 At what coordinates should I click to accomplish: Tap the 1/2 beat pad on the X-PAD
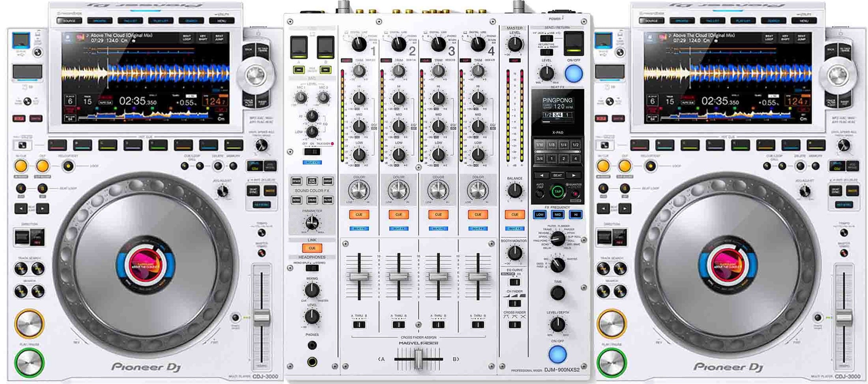pyautogui.click(x=575, y=145)
